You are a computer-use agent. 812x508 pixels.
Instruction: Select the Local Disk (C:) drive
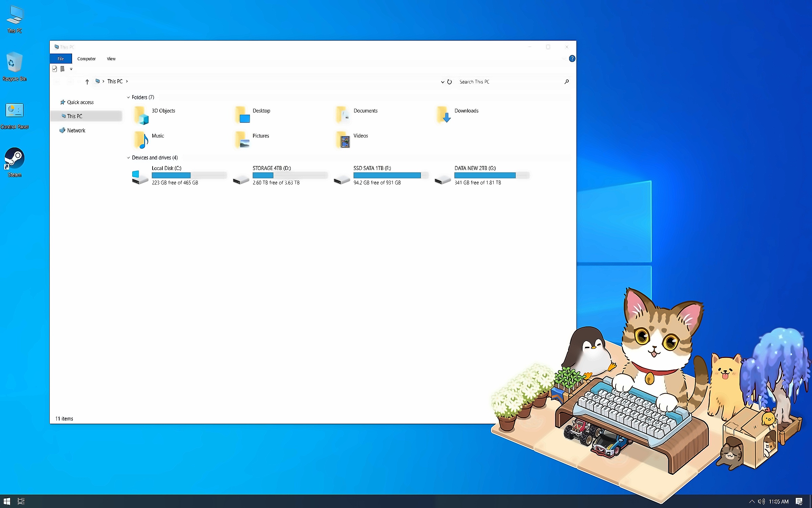[166, 168]
